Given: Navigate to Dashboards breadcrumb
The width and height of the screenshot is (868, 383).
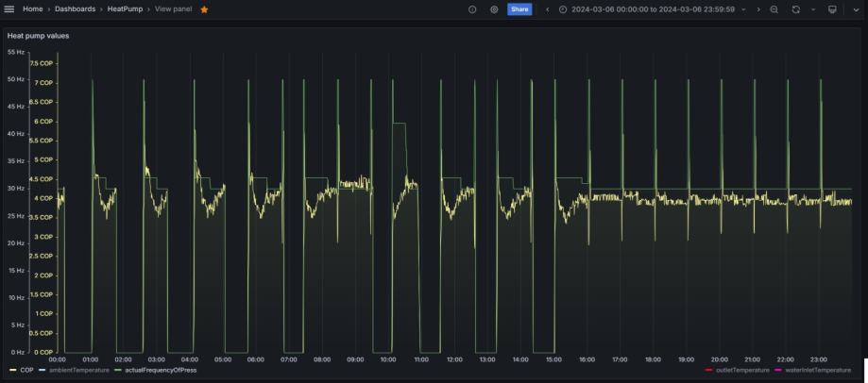Looking at the screenshot, I should coord(75,9).
